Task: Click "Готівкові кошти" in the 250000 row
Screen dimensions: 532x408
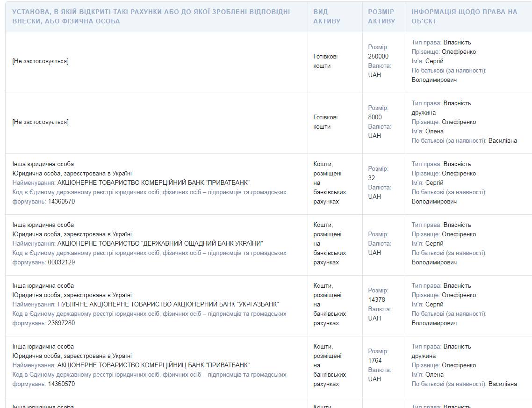Action: [325, 61]
